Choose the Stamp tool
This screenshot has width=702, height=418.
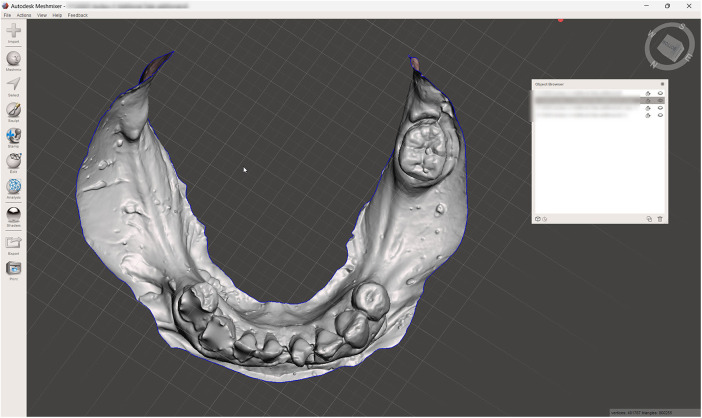[x=13, y=137]
